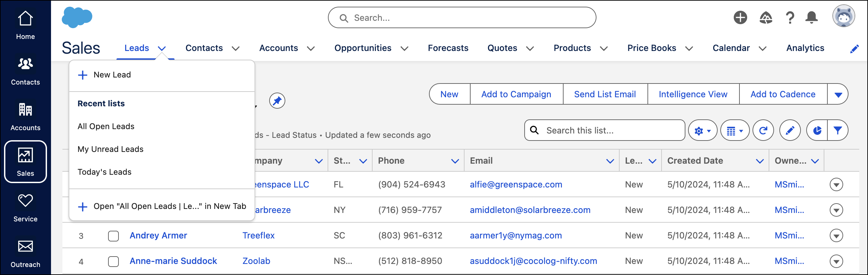
Task: Open row actions for Andrey Armer
Action: point(836,236)
